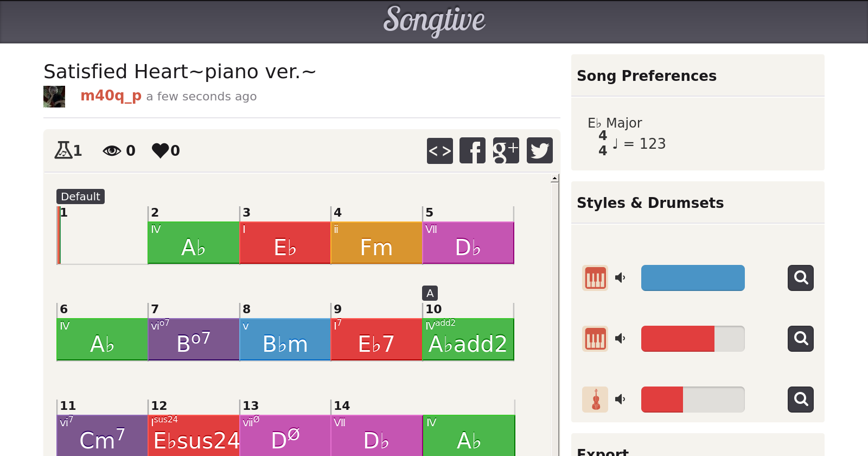Click the Songtive logo
The image size is (868, 456).
tap(434, 21)
